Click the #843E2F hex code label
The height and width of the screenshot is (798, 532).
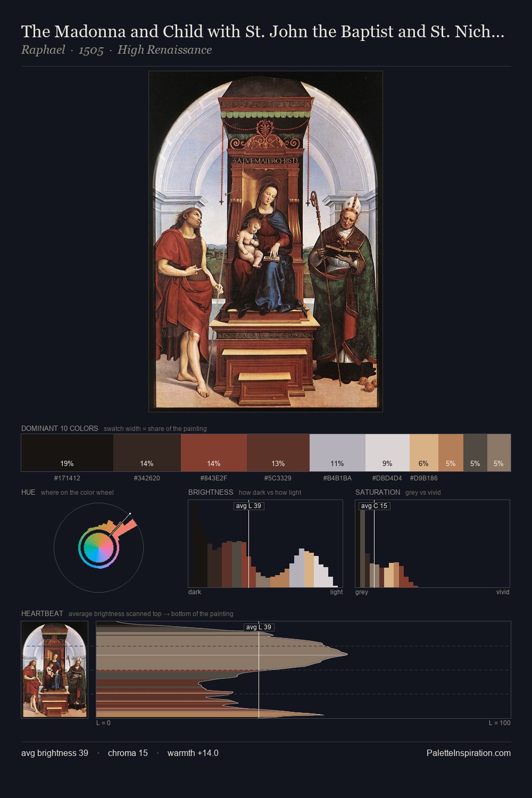214,478
